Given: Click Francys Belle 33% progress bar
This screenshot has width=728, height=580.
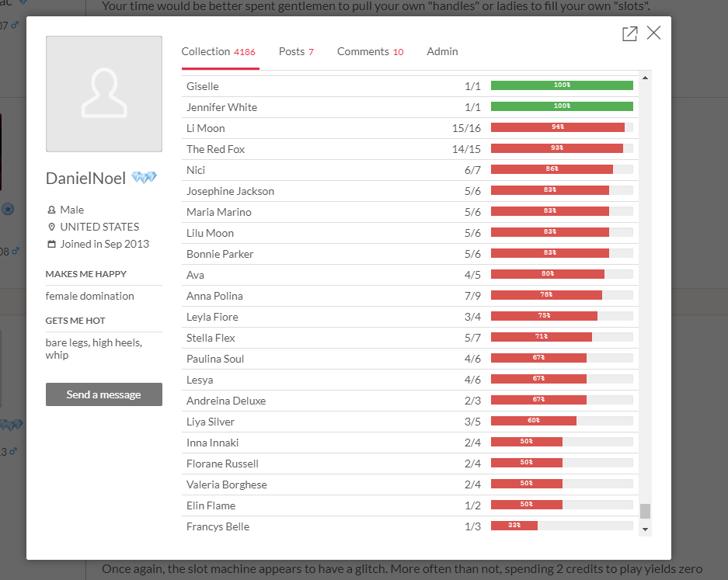Looking at the screenshot, I should (x=562, y=526).
